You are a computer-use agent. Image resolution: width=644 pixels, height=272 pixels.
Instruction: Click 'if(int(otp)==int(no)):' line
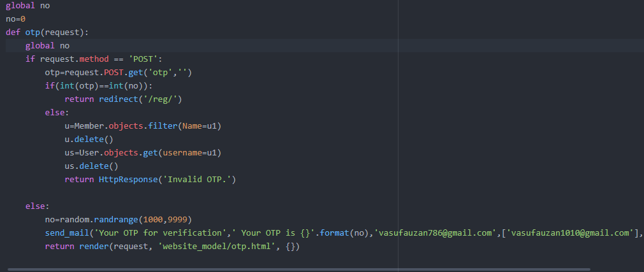[99, 86]
